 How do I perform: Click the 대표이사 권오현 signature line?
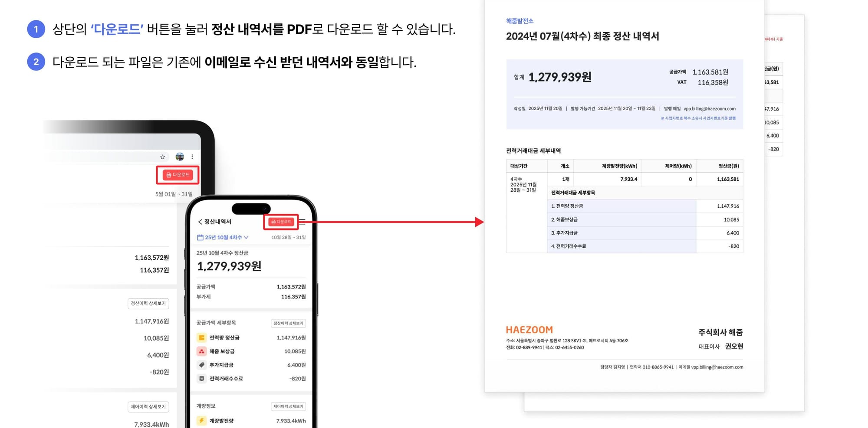tap(721, 346)
